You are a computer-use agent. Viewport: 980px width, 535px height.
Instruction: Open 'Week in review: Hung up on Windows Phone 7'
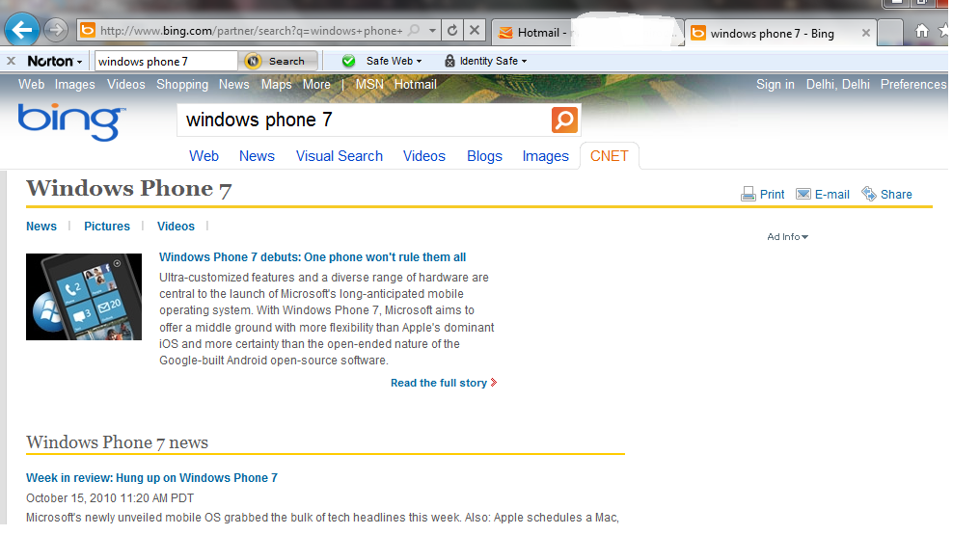click(151, 477)
